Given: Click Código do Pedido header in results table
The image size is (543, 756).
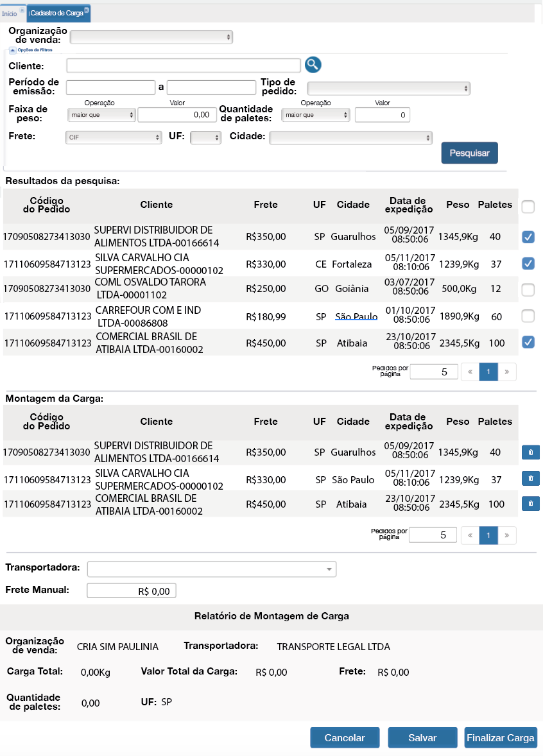Looking at the screenshot, I should pyautogui.click(x=46, y=205).
